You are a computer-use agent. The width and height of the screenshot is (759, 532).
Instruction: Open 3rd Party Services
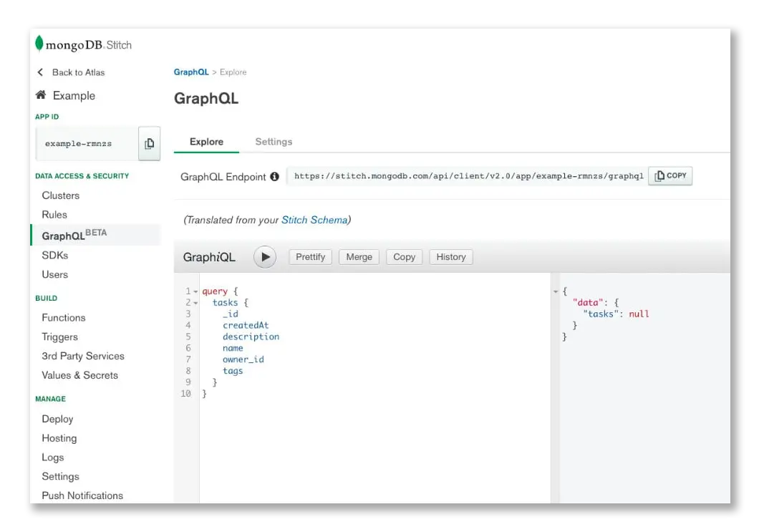(83, 356)
